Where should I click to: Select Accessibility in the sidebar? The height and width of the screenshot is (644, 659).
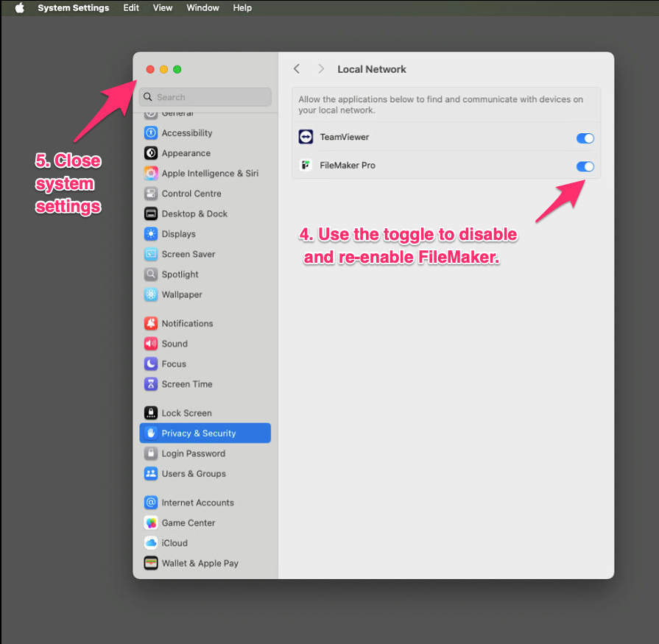coord(205,132)
